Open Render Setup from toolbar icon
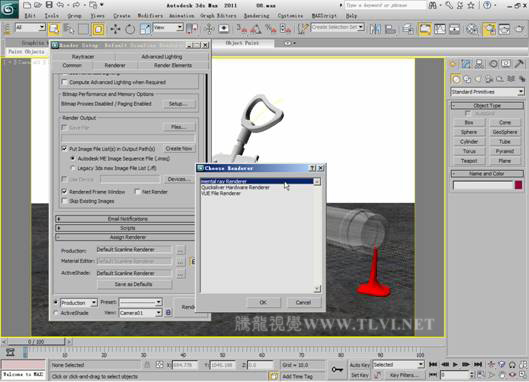This screenshot has width=529, height=382. click(489, 29)
